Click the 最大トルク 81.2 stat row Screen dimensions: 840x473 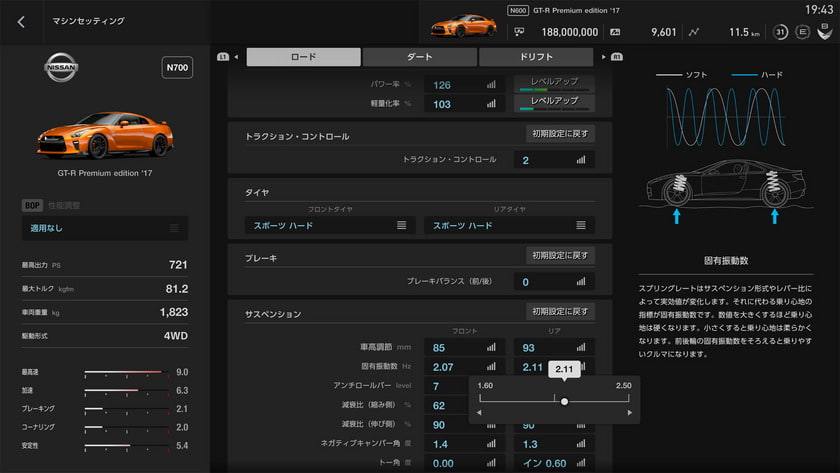(105, 289)
